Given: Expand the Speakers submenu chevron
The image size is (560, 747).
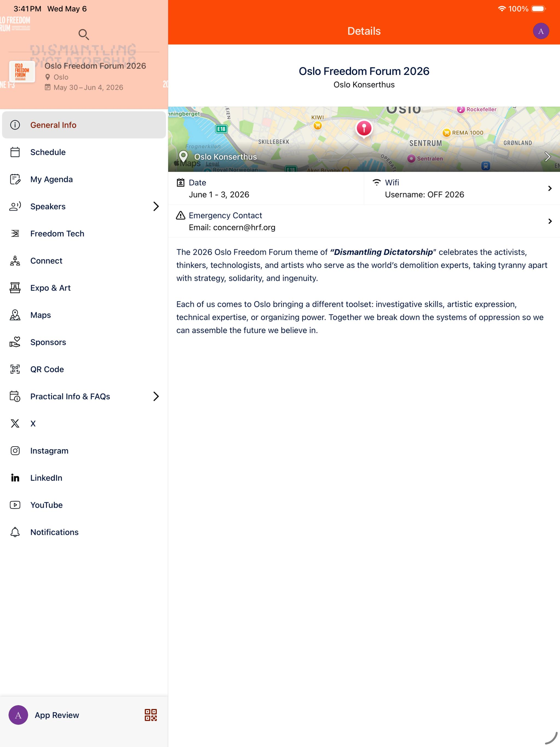Looking at the screenshot, I should pos(156,206).
